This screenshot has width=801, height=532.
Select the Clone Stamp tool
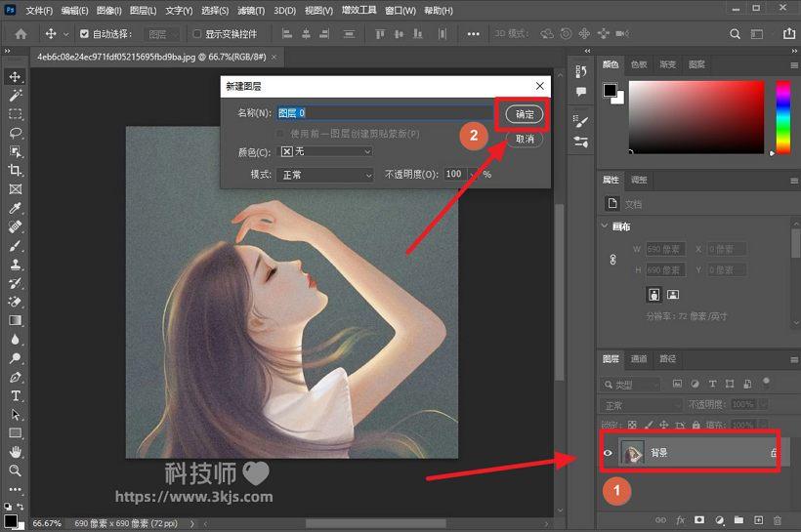click(16, 265)
